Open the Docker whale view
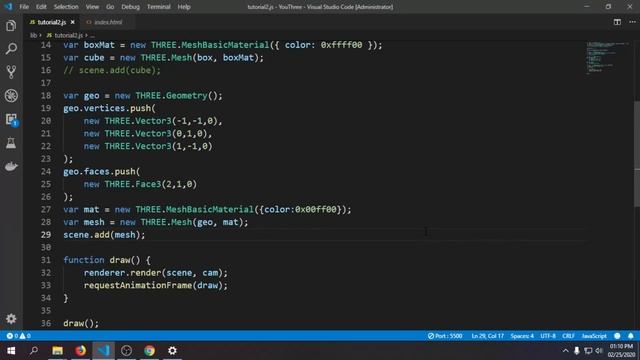Image resolution: width=640 pixels, height=360 pixels. pos(11,166)
